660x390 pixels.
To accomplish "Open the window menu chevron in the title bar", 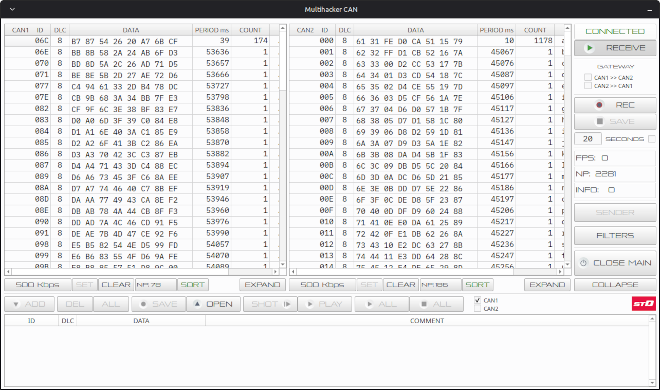I will coord(12,9).
